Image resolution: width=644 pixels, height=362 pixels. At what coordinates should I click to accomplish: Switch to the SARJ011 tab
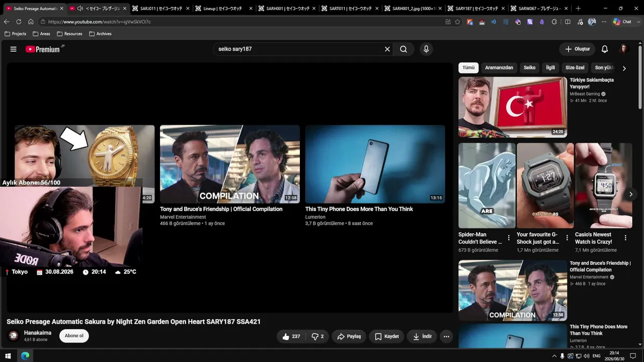tap(161, 9)
